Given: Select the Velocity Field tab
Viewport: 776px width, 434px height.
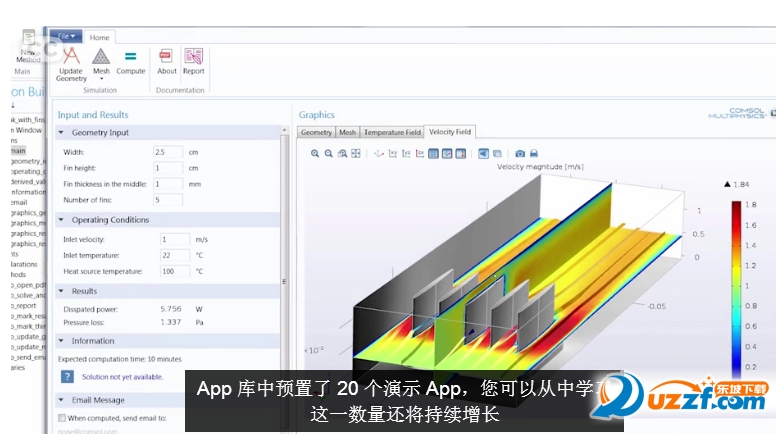Looking at the screenshot, I should click(450, 132).
